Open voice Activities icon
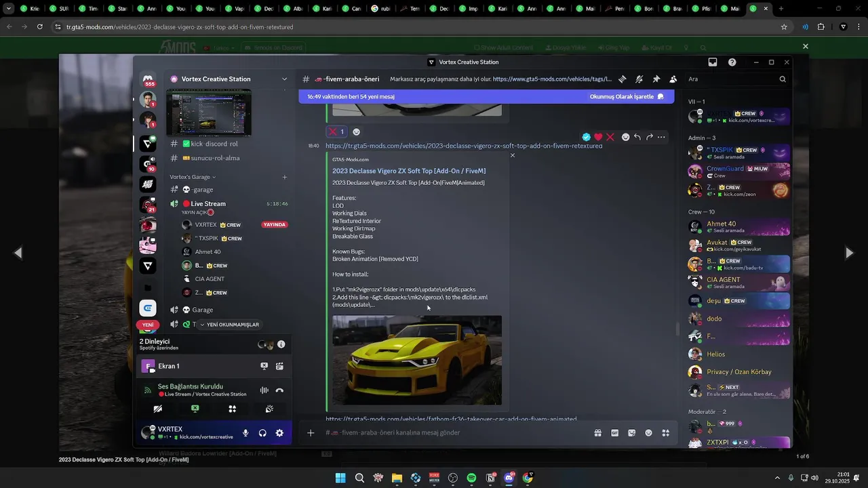 pyautogui.click(x=232, y=409)
